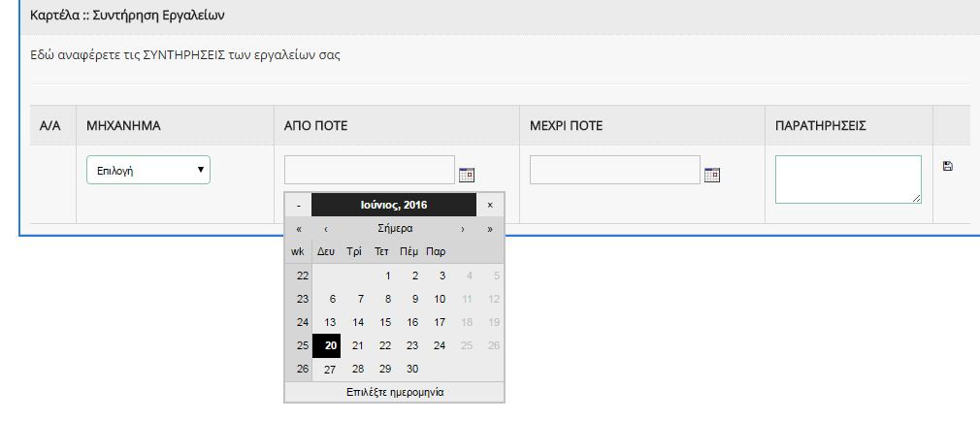This screenshot has width=980, height=422.
Task: Click the ΜΗΧΑΝΗΜΑ column header
Action: click(x=123, y=126)
